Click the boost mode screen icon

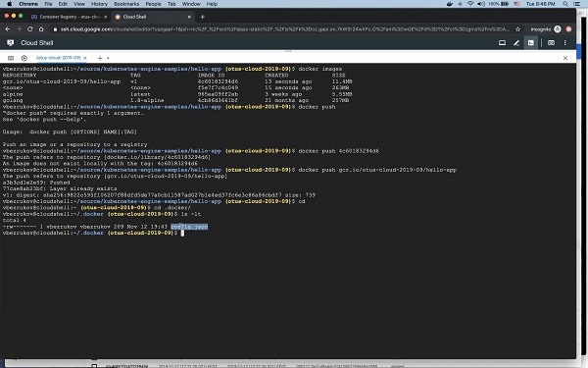[x=502, y=43]
